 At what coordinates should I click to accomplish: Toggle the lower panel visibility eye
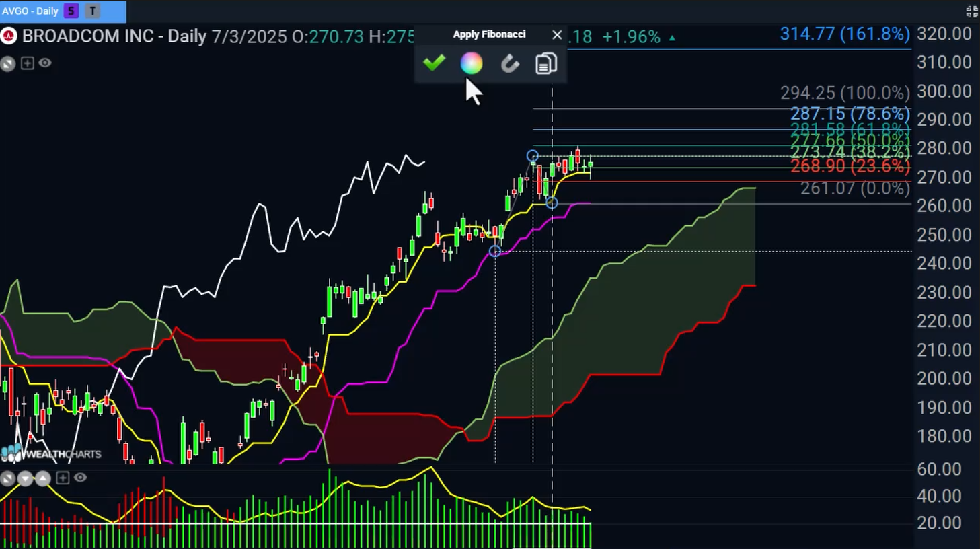(x=80, y=477)
